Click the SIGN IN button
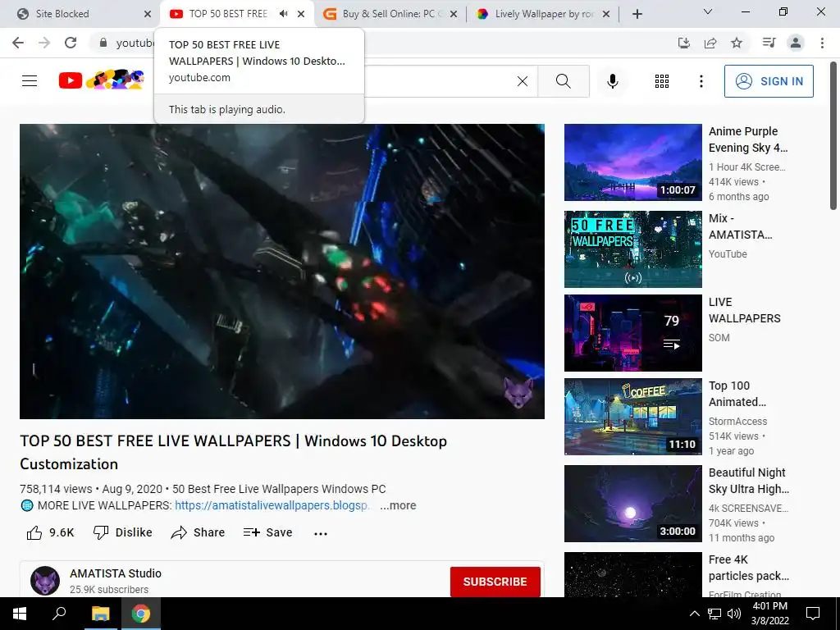The image size is (840, 630). pos(769,81)
